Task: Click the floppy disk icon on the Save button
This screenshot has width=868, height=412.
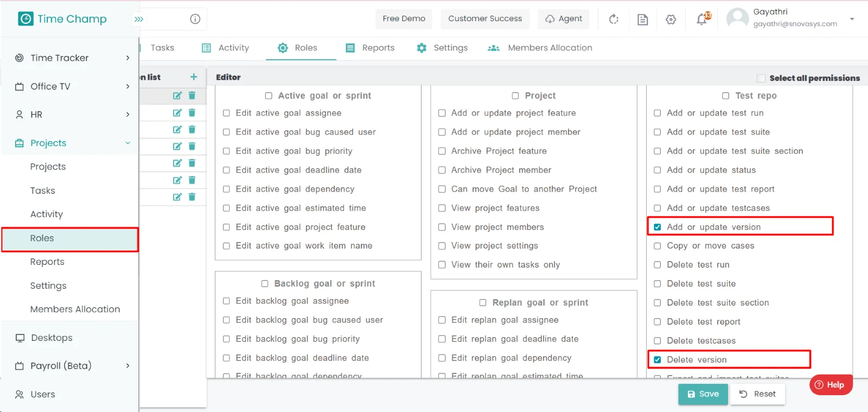Action: coord(691,394)
